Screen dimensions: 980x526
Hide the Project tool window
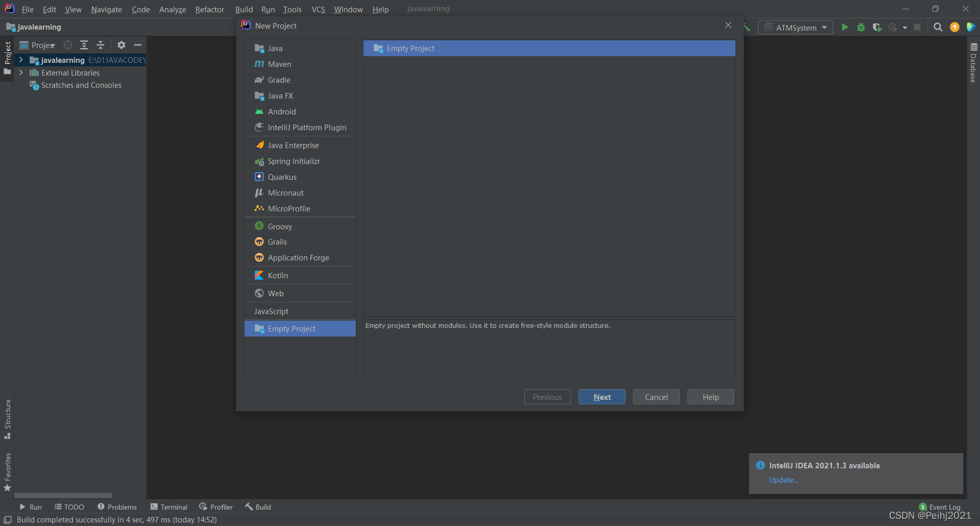137,45
